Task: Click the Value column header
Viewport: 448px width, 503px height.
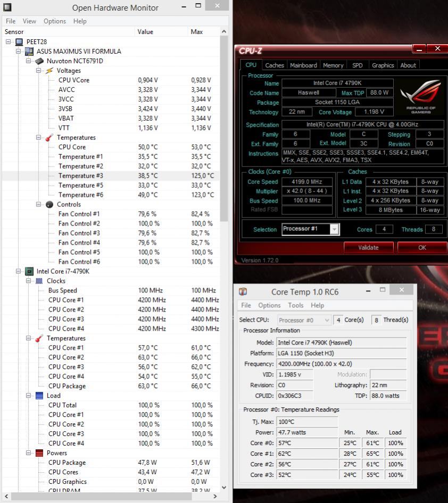Action: click(161, 32)
